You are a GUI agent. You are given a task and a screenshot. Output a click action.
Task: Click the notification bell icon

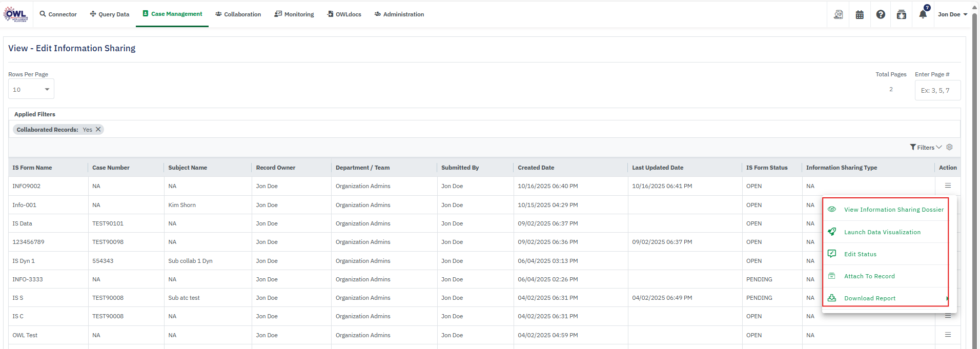[x=923, y=14]
